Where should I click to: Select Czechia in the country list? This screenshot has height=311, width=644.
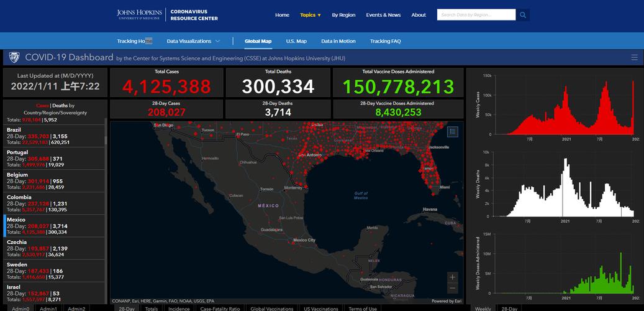point(55,248)
